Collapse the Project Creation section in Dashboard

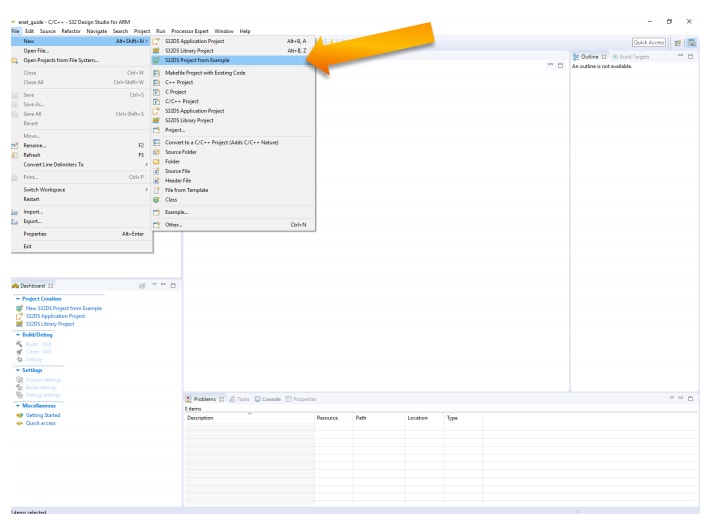tap(15, 299)
